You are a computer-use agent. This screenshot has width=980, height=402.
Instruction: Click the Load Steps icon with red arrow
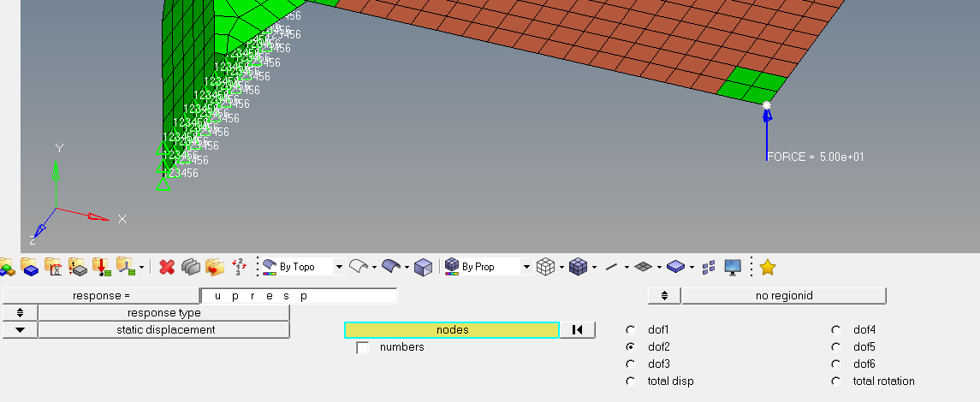[101, 267]
